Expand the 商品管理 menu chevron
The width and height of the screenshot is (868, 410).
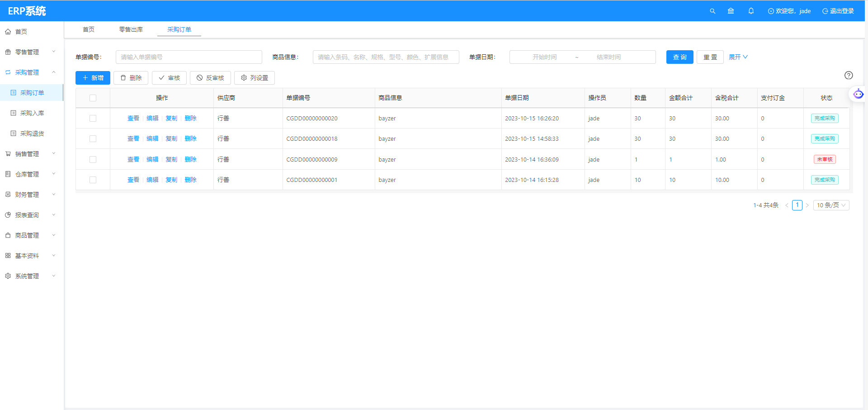pyautogui.click(x=54, y=235)
